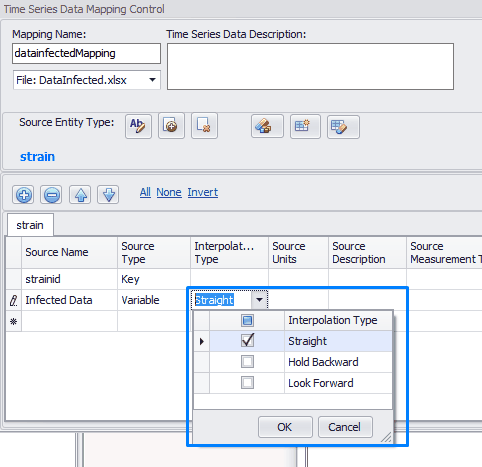
Task: Click OK in the interpolation popup
Action: pos(285,427)
